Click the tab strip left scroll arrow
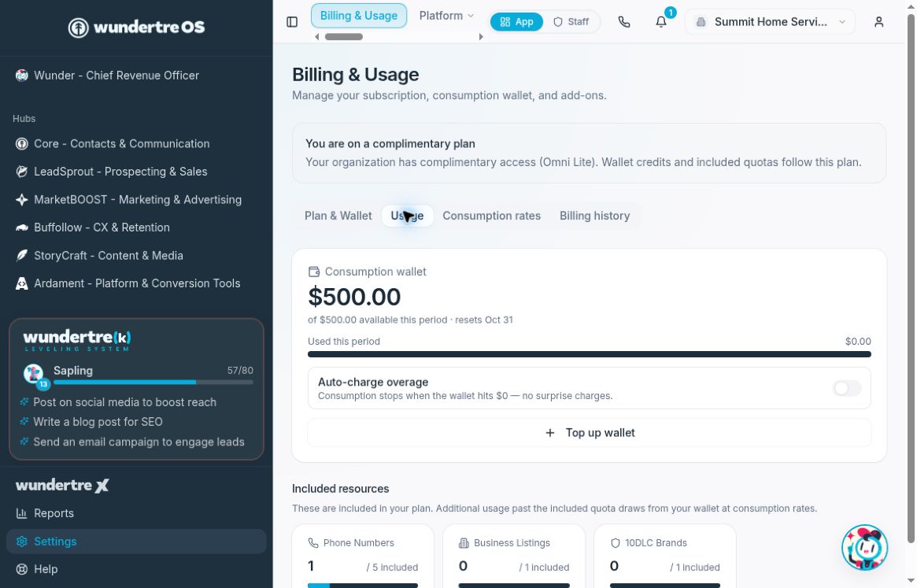The image size is (917, 588). click(317, 37)
